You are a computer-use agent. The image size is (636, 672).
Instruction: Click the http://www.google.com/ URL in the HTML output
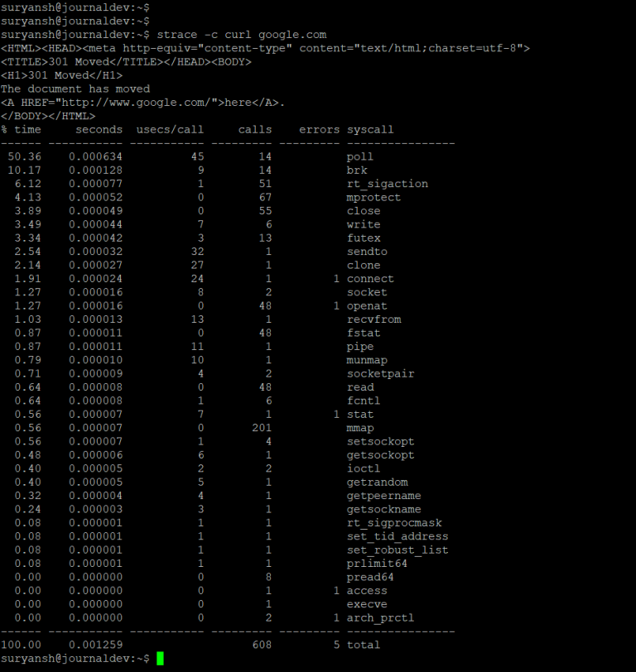(142, 103)
